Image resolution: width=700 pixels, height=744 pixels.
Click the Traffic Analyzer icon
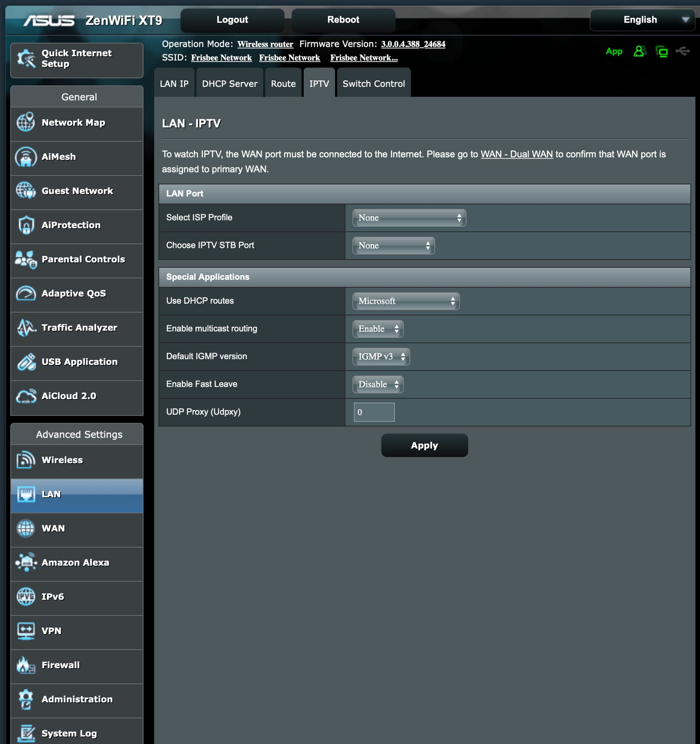click(x=26, y=327)
